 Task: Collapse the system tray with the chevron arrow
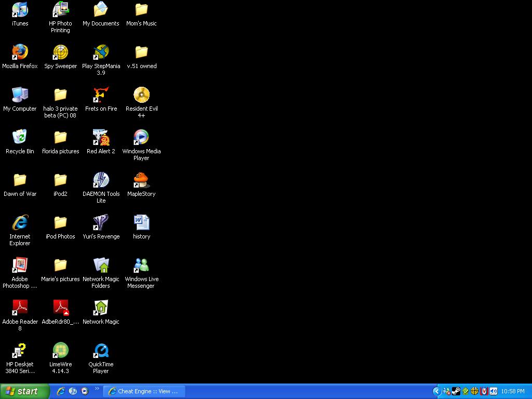click(x=437, y=391)
